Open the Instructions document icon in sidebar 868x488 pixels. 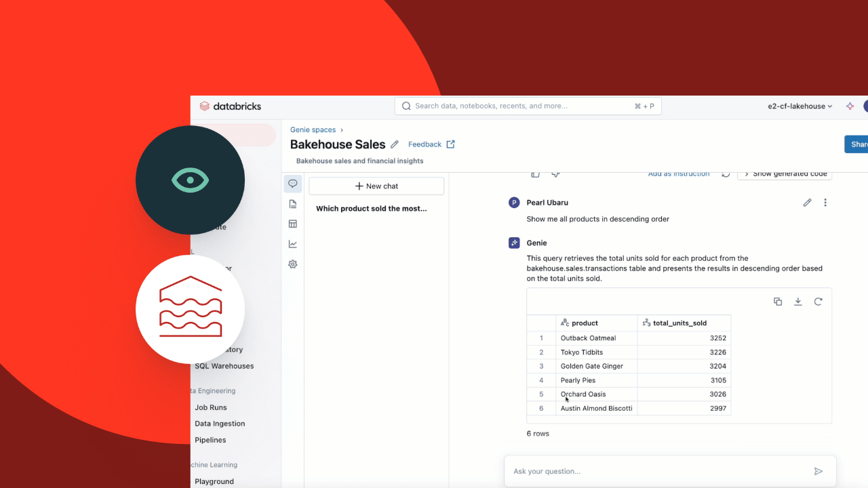point(293,204)
